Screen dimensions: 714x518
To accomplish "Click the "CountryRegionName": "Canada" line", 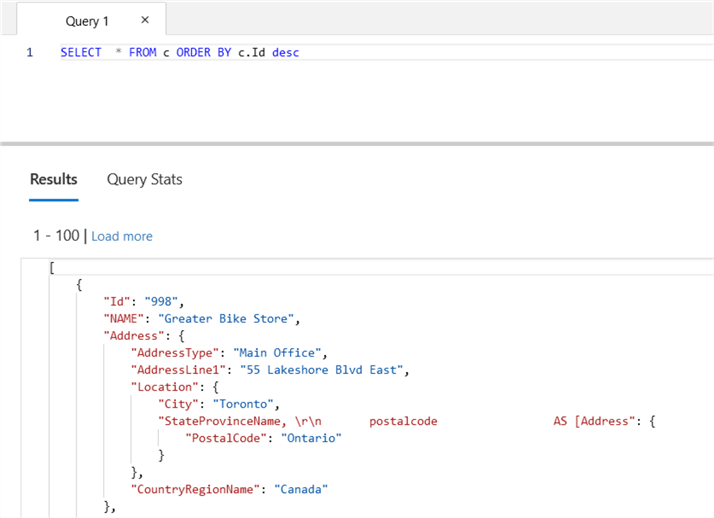I will [230, 489].
